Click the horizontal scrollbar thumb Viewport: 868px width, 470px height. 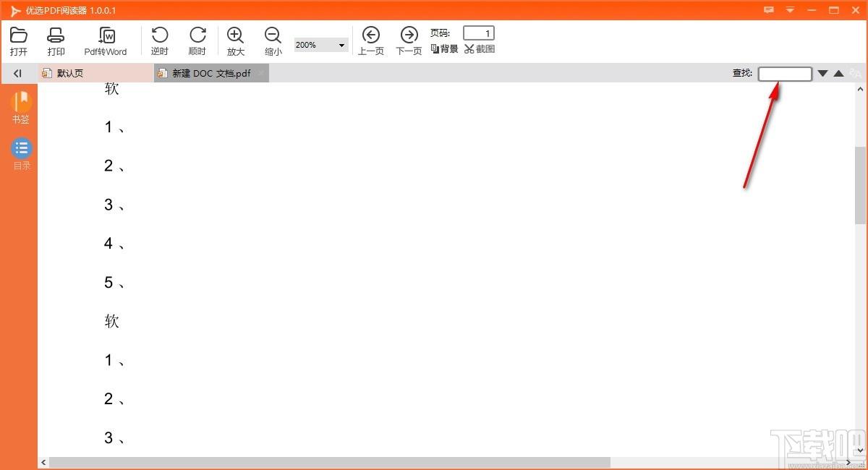[330, 462]
